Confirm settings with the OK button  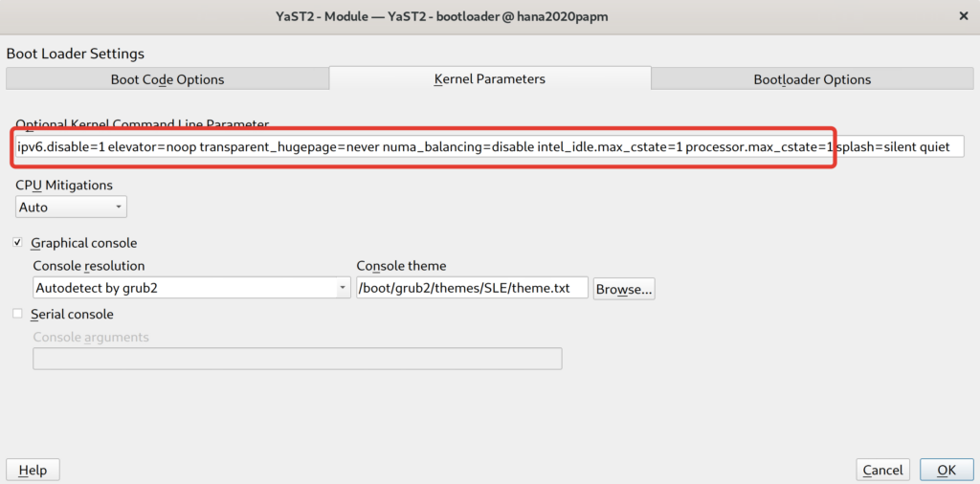pyautogui.click(x=947, y=470)
